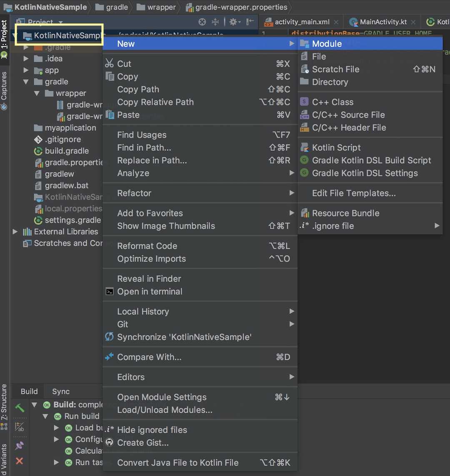Toggle the 1: Project tool window
450x476 pixels.
point(4,39)
